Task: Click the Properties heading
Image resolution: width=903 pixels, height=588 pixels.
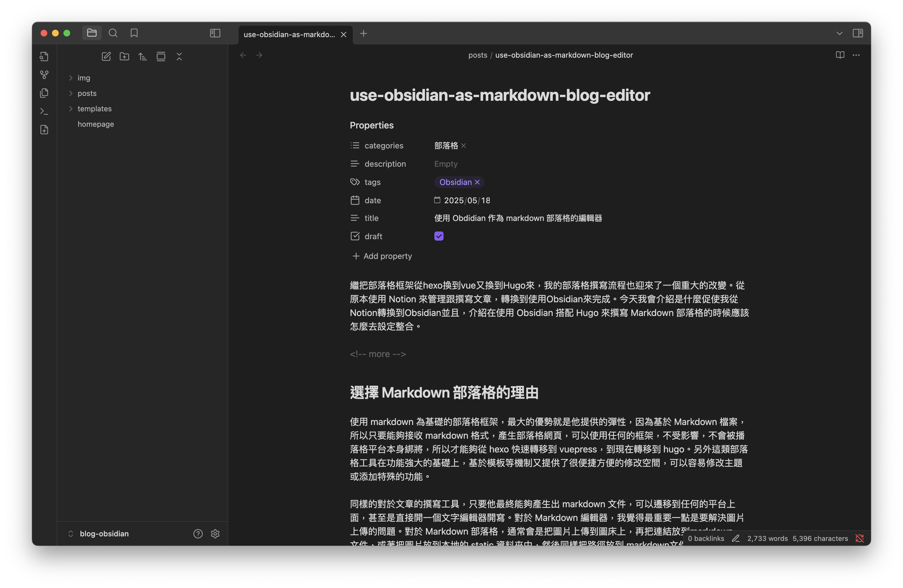Action: click(x=371, y=125)
